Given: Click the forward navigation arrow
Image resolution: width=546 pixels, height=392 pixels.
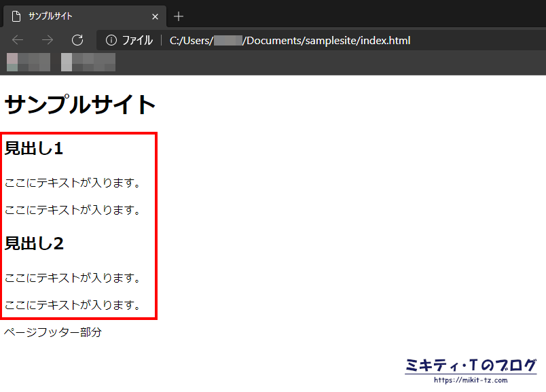Looking at the screenshot, I should 46,39.
